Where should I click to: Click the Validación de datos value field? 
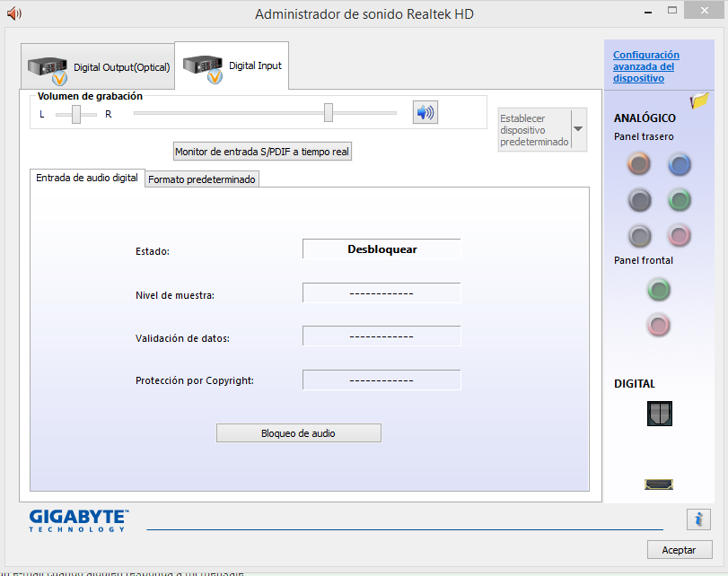382,336
